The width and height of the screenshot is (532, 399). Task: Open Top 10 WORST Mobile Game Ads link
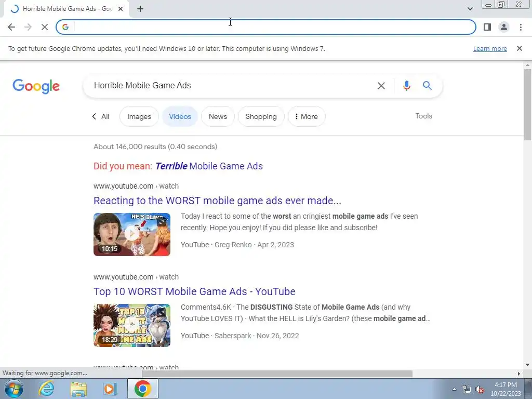pos(194,291)
